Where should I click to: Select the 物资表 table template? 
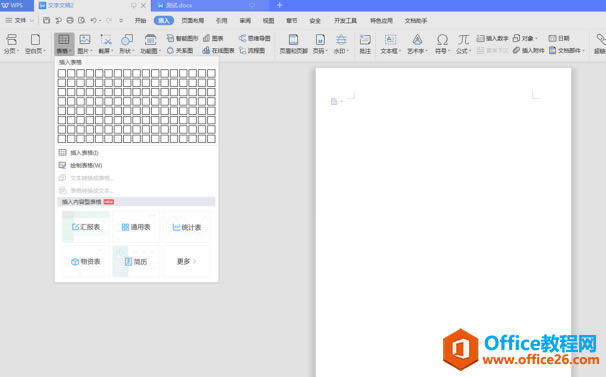86,261
